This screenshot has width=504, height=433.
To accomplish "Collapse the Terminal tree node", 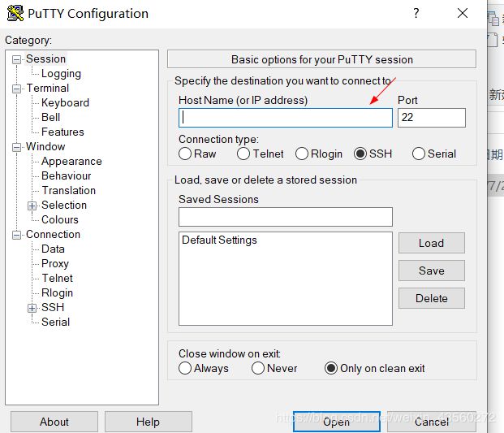I will pos(16,89).
